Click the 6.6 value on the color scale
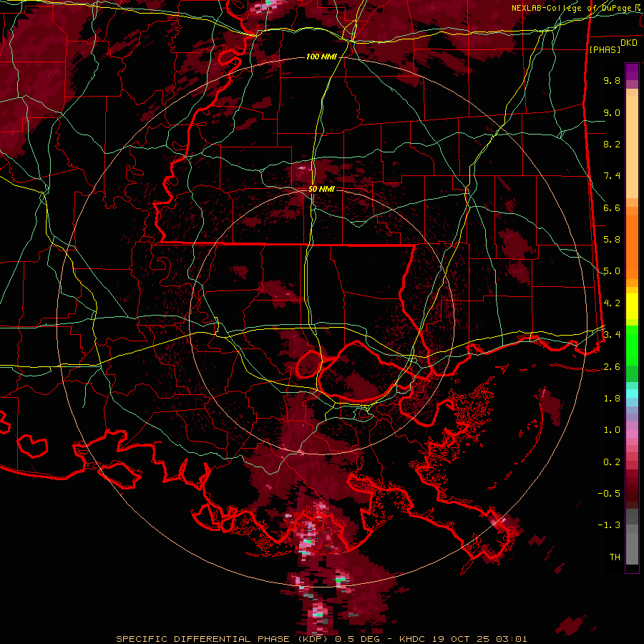Screen dimensions: 644x644 point(612,208)
